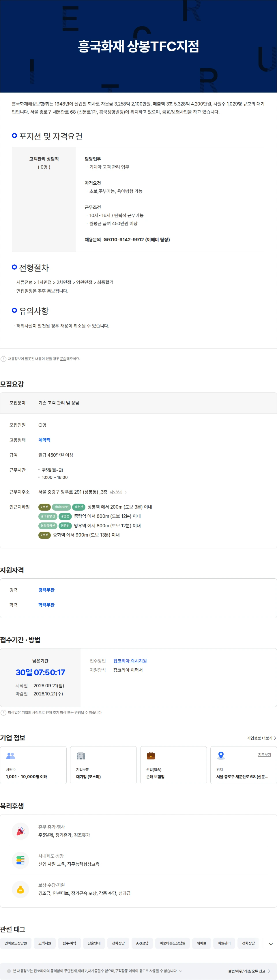Image resolution: width=277 pixels, height=980 pixels.
Task: Click the books icon for 사내제도·성장
Action: (20, 860)
